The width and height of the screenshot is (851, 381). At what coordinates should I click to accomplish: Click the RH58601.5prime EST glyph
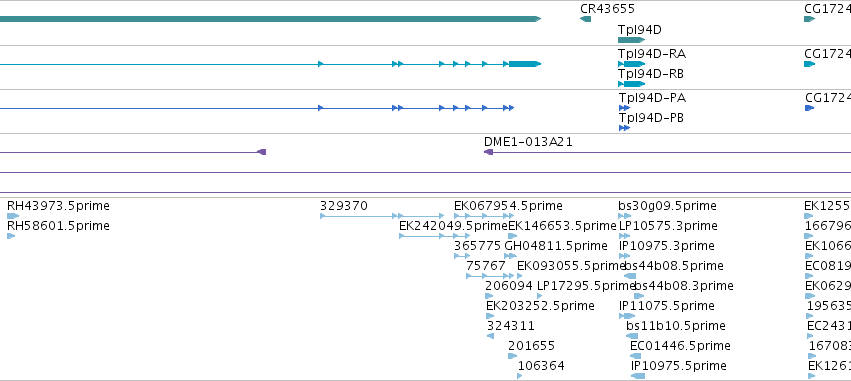11,236
